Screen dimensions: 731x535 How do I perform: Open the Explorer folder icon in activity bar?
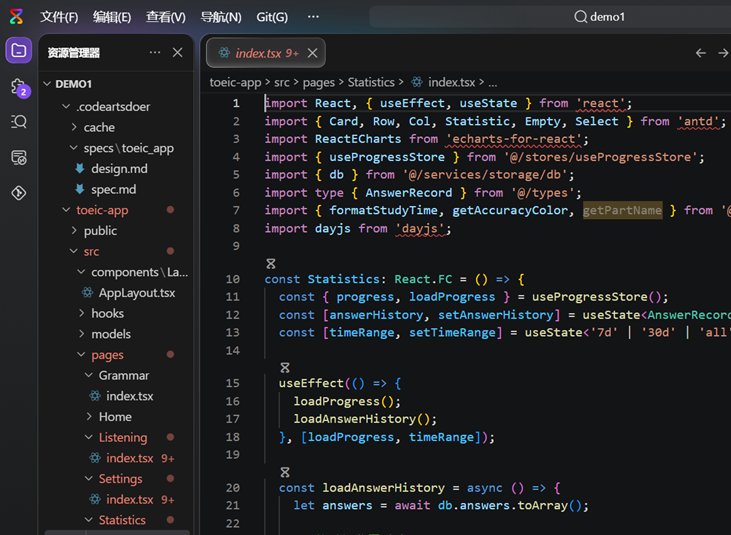[x=18, y=51]
